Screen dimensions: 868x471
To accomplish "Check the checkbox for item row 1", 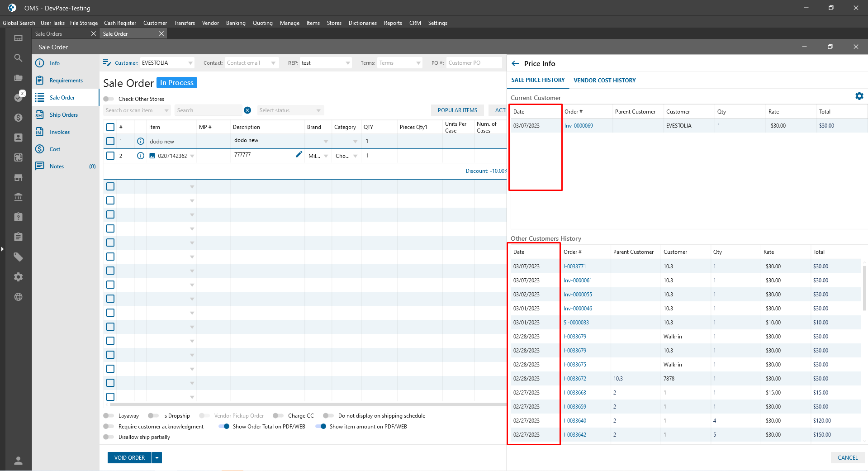I will pyautogui.click(x=110, y=142).
